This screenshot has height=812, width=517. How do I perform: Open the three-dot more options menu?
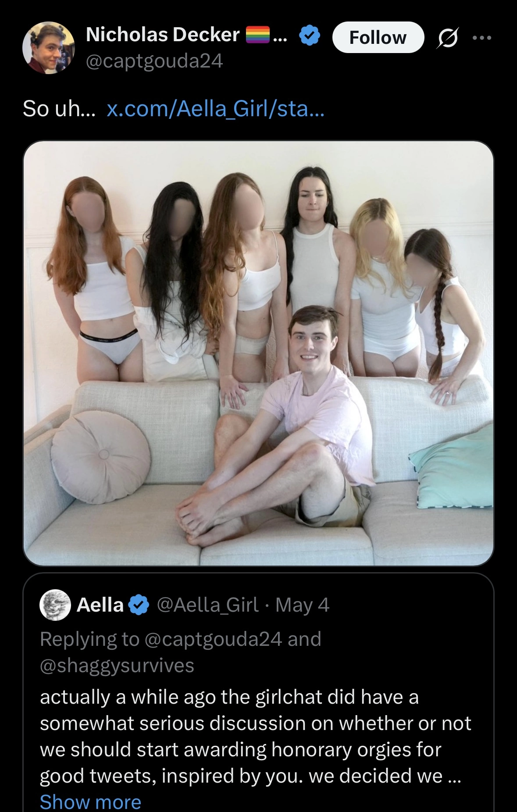[x=482, y=38]
